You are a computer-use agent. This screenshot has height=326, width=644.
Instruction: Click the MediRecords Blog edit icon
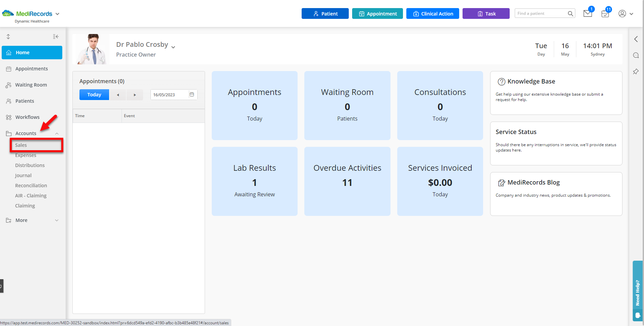pyautogui.click(x=501, y=183)
